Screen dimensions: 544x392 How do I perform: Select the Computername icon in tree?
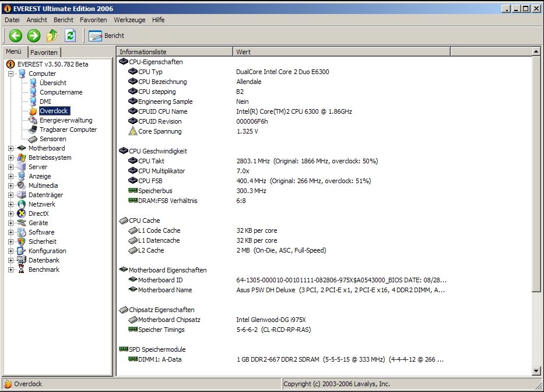[x=33, y=92]
